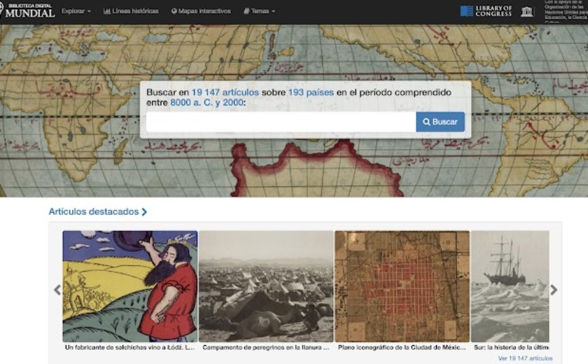
Task: Click the 8000 a. C. y 2000 link
Action: (206, 102)
